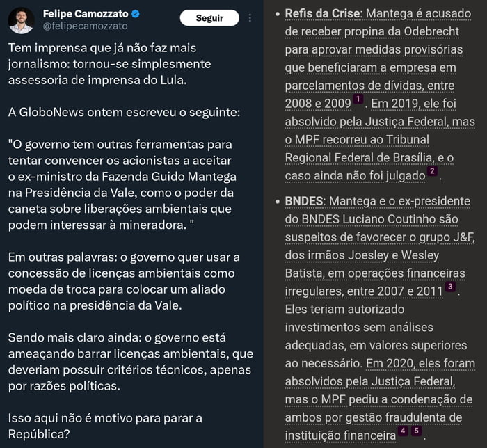This screenshot has height=448, width=487.
Task: Click the Seguir button
Action: point(209,17)
